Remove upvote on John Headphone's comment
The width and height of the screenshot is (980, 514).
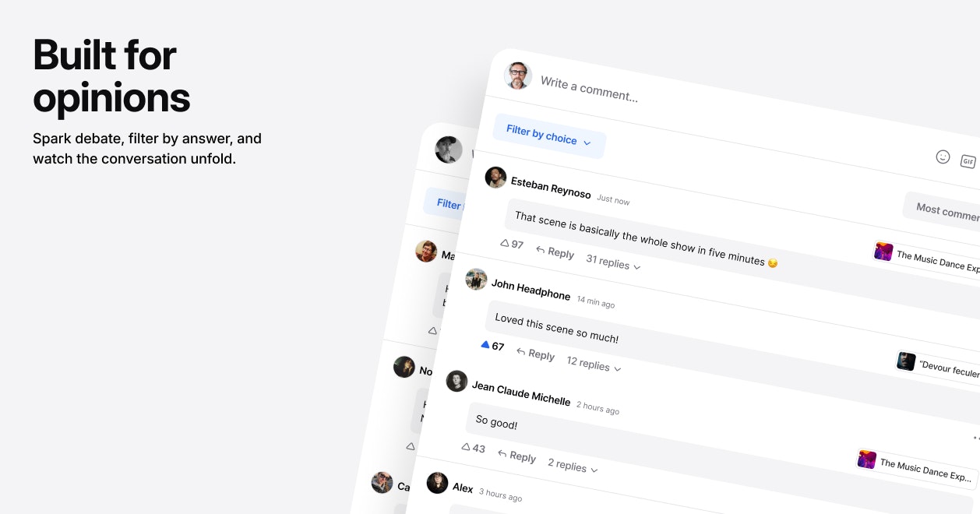(x=485, y=344)
